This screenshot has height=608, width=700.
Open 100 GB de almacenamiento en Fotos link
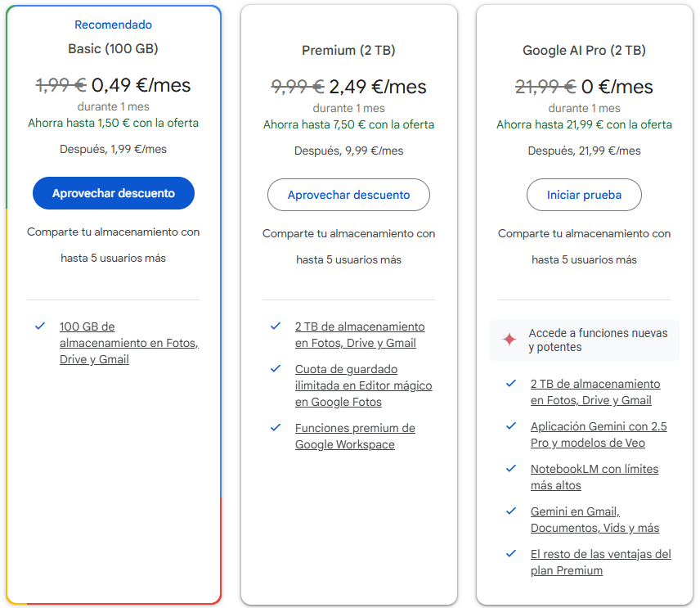pos(128,343)
